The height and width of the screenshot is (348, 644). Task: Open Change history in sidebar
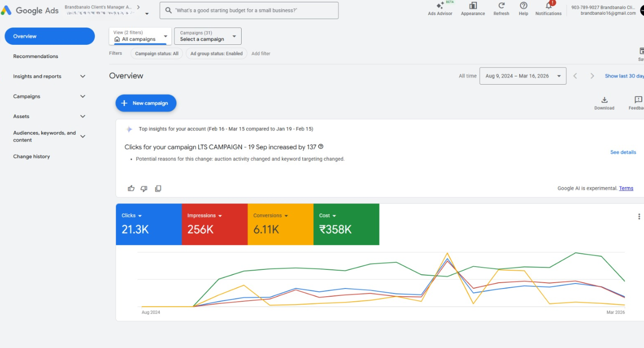pyautogui.click(x=32, y=156)
